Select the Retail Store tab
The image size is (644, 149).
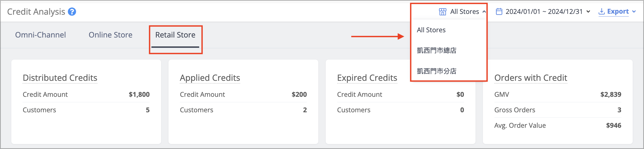pos(175,35)
